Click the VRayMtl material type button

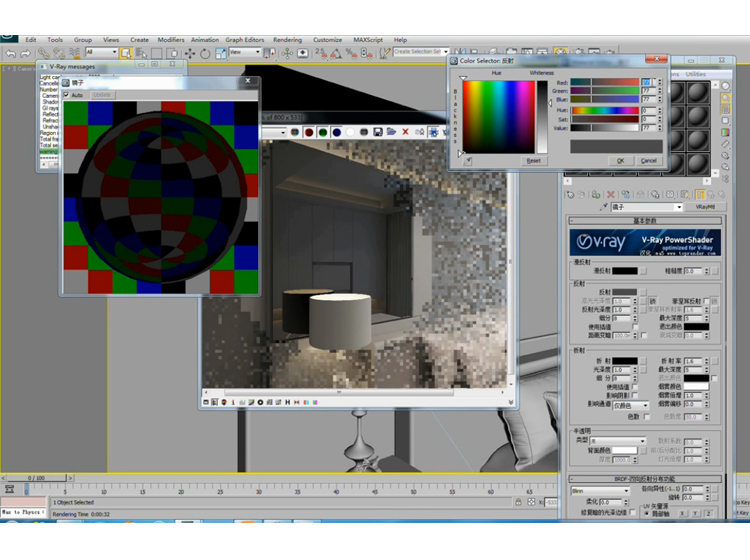coord(705,207)
